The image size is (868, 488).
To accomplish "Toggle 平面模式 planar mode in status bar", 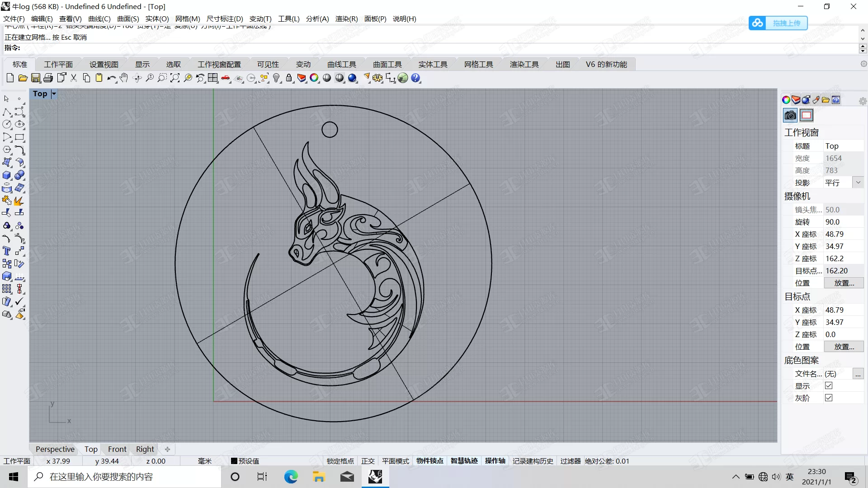I will (395, 461).
